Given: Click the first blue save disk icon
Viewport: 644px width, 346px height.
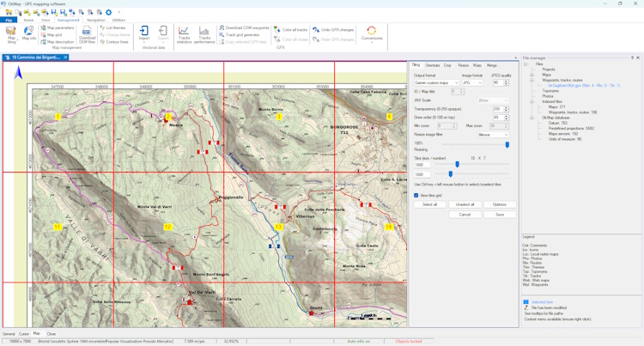Looking at the screenshot, I should (x=54, y=13).
